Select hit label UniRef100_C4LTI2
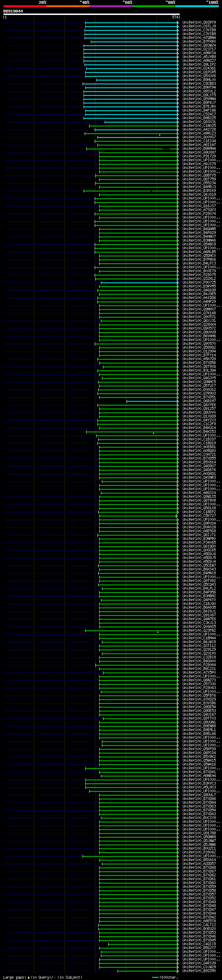The width and height of the screenshot is (222, 980). 199,925
